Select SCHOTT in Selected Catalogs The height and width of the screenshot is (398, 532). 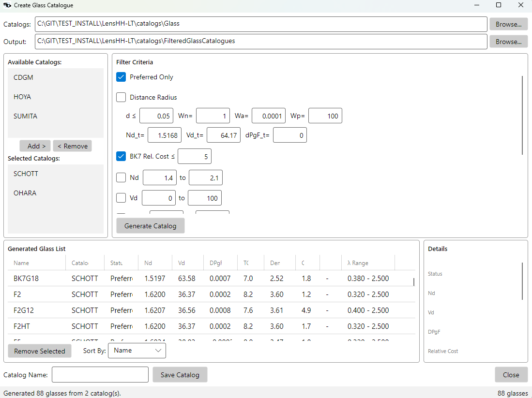56,174
